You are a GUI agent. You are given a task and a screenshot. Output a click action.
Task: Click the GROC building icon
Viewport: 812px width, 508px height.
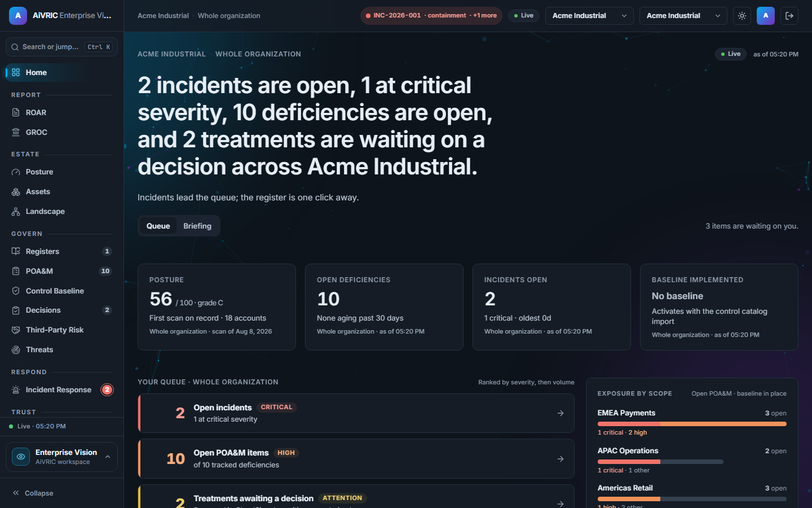tap(16, 132)
